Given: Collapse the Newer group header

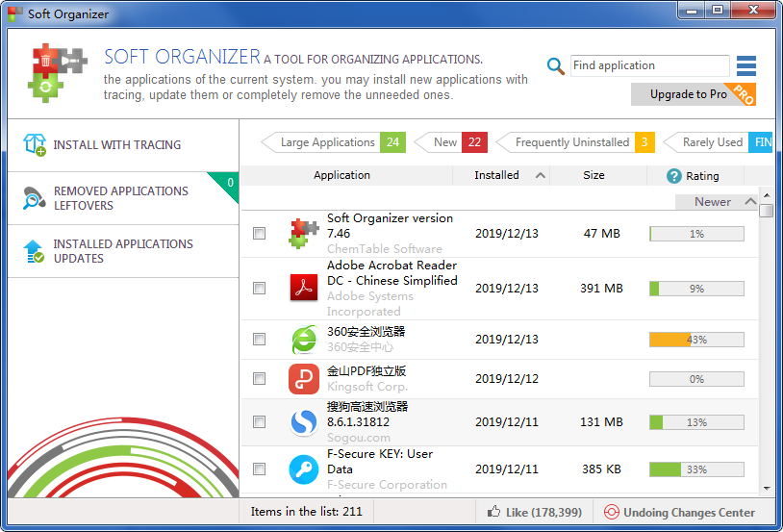Looking at the screenshot, I should (x=717, y=202).
